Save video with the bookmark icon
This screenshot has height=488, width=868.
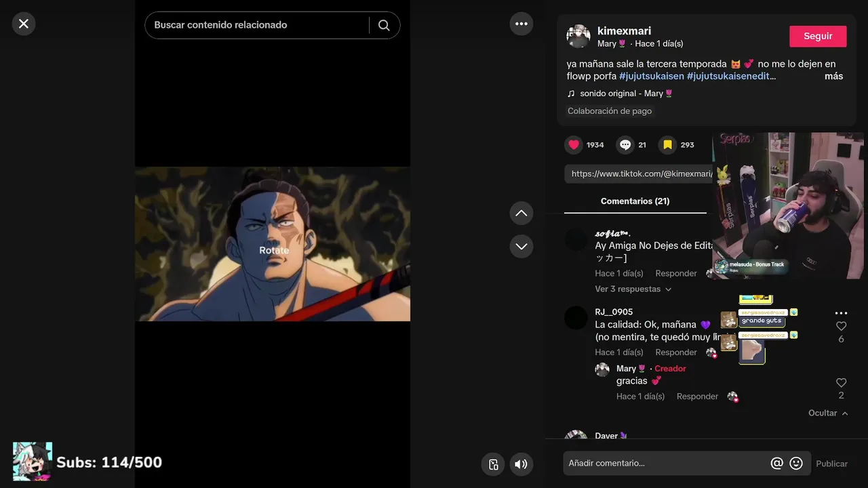click(x=667, y=144)
